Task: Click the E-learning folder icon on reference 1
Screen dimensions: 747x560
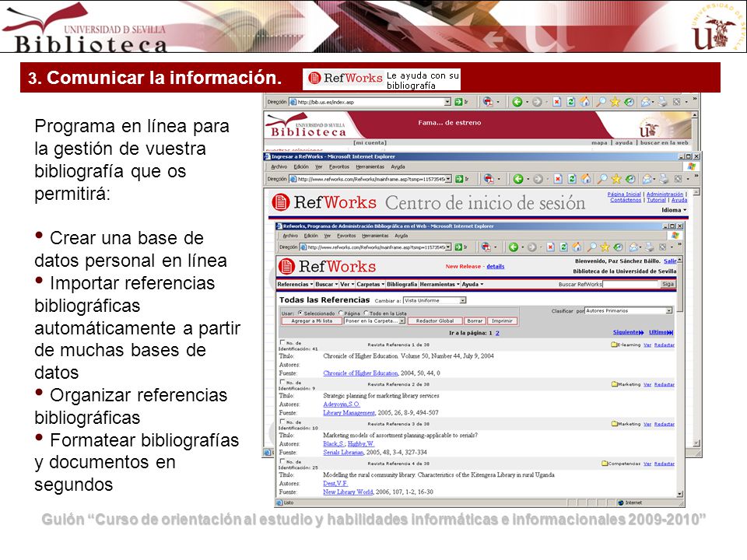Action: tap(614, 345)
